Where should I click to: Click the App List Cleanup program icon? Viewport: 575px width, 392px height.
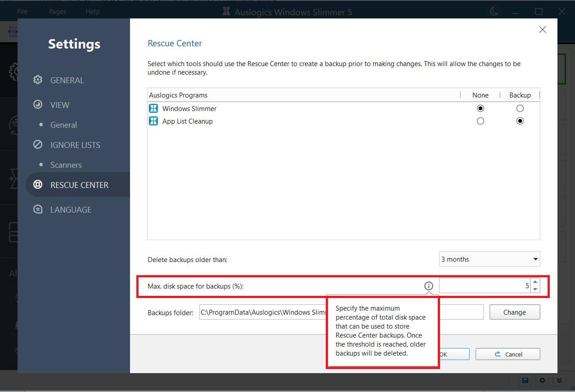coord(153,121)
